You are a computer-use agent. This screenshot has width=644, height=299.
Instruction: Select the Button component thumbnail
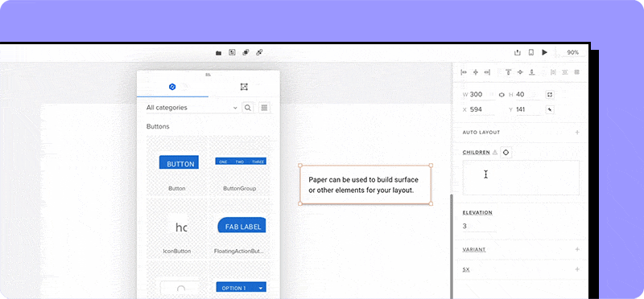click(x=179, y=162)
